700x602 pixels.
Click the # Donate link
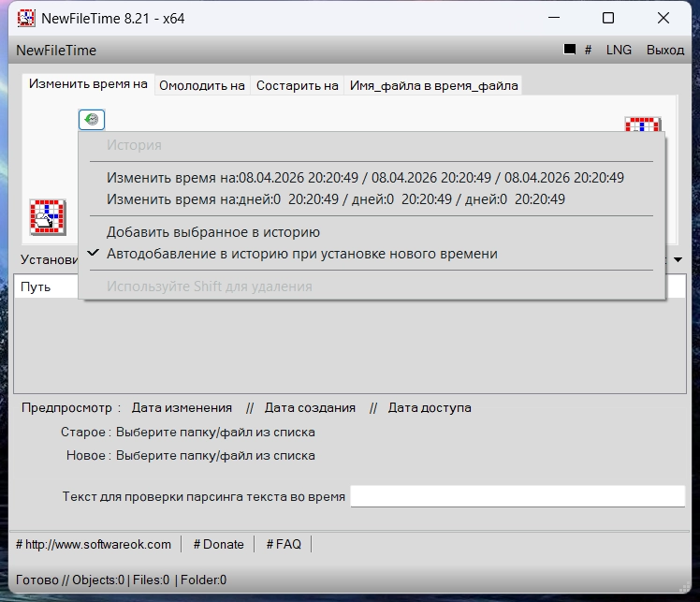[x=218, y=544]
